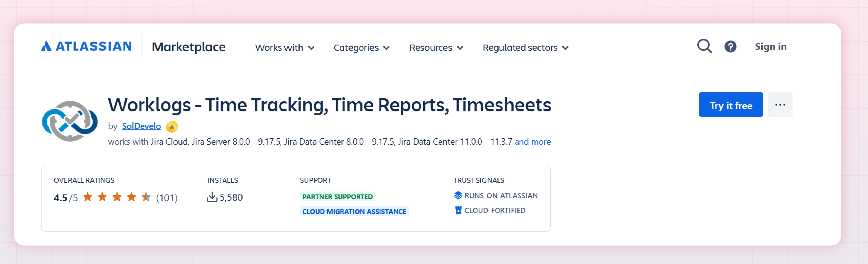
Task: Click the Try it free button
Action: (x=731, y=105)
